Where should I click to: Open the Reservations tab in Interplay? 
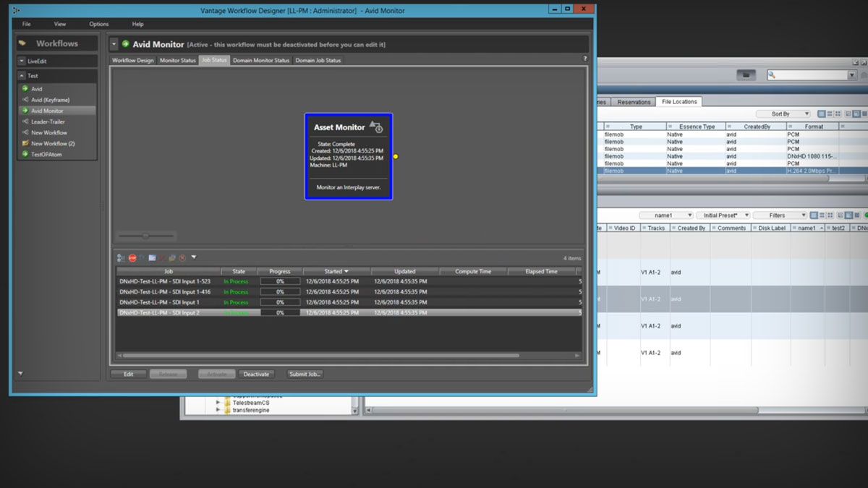[634, 102]
